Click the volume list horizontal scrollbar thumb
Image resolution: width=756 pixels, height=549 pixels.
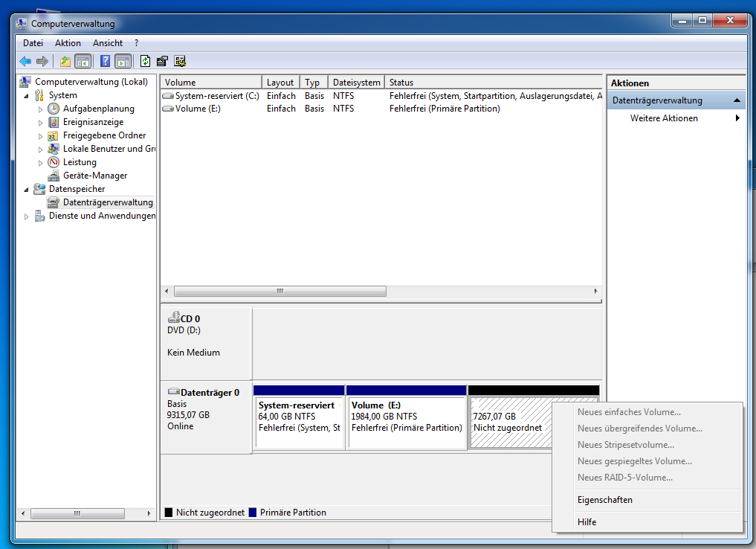(x=280, y=292)
